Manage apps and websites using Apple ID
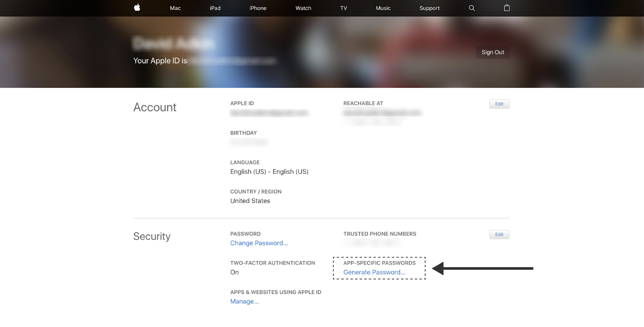The height and width of the screenshot is (327, 644). click(x=244, y=302)
